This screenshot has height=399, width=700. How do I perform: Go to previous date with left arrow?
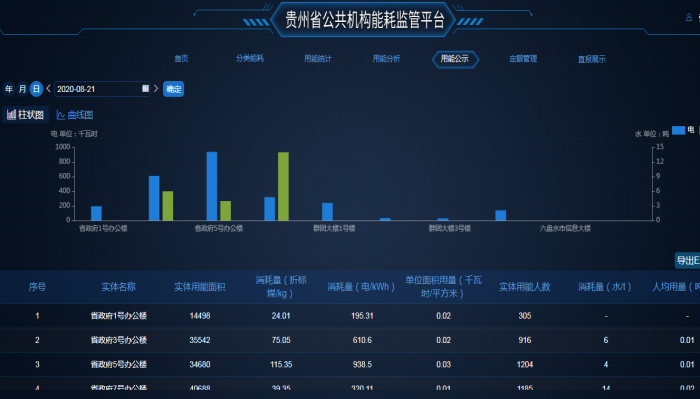(x=48, y=88)
